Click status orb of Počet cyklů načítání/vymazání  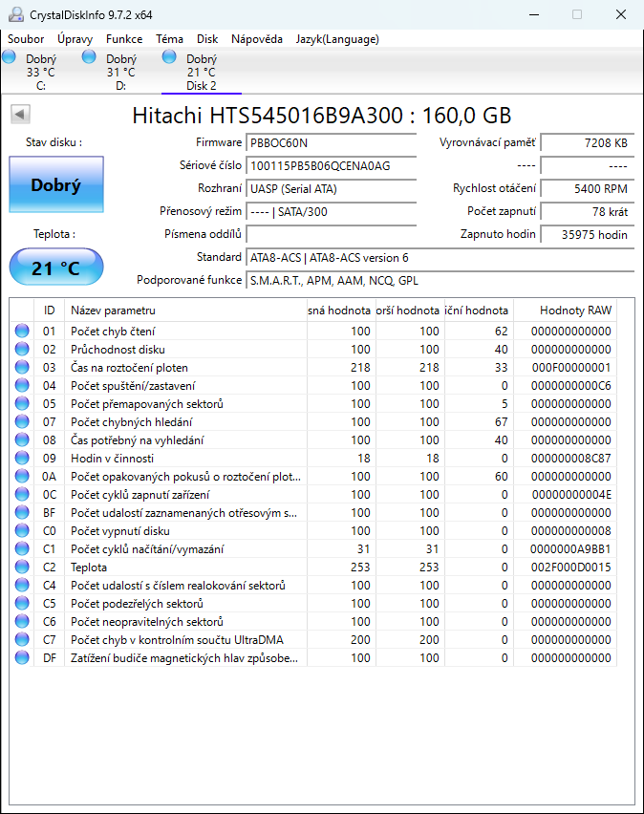tap(22, 548)
